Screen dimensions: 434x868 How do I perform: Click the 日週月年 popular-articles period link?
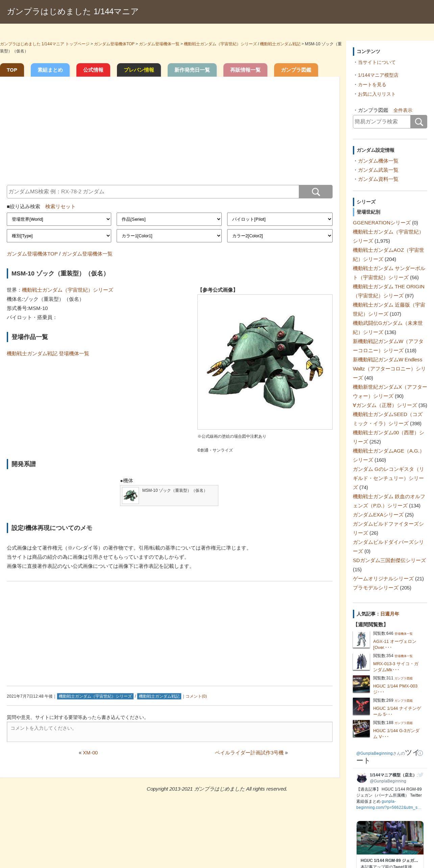click(390, 614)
